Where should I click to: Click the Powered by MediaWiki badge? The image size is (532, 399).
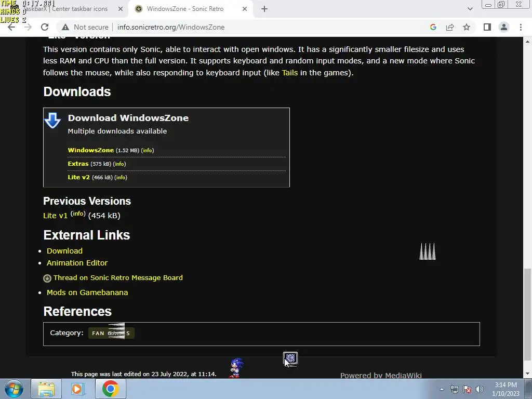coord(381,375)
